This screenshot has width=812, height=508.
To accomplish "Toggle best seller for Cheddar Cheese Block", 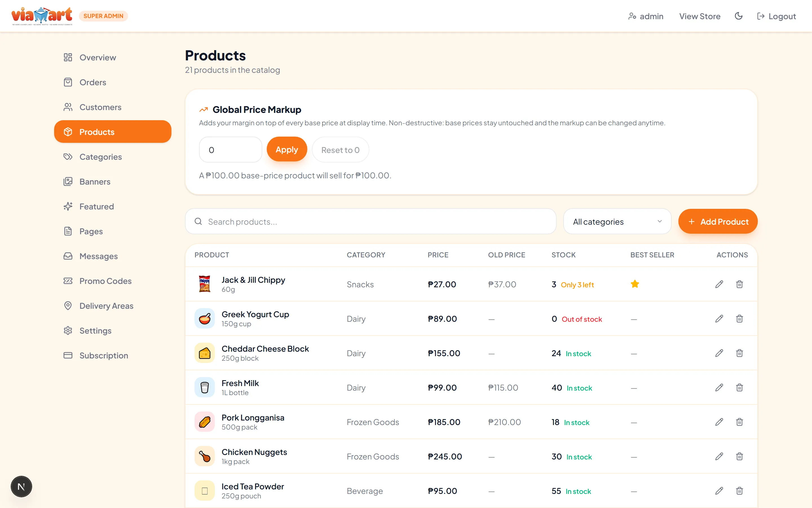I will click(634, 354).
